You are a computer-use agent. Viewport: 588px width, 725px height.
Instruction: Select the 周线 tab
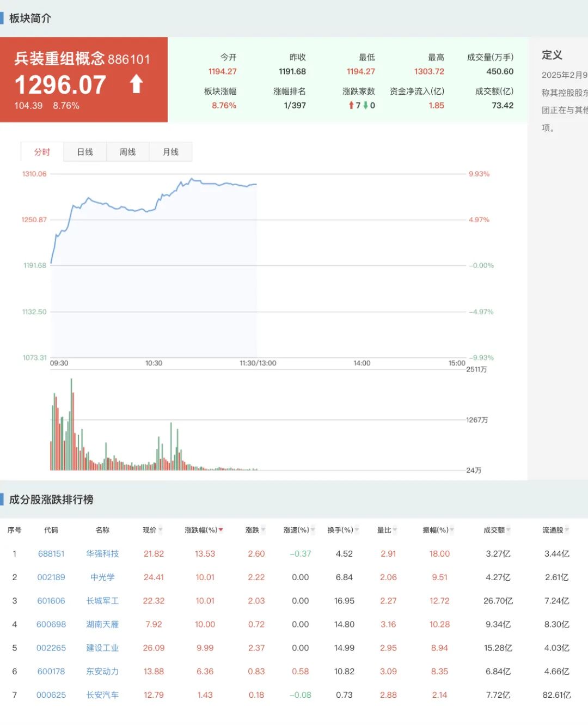point(127,151)
